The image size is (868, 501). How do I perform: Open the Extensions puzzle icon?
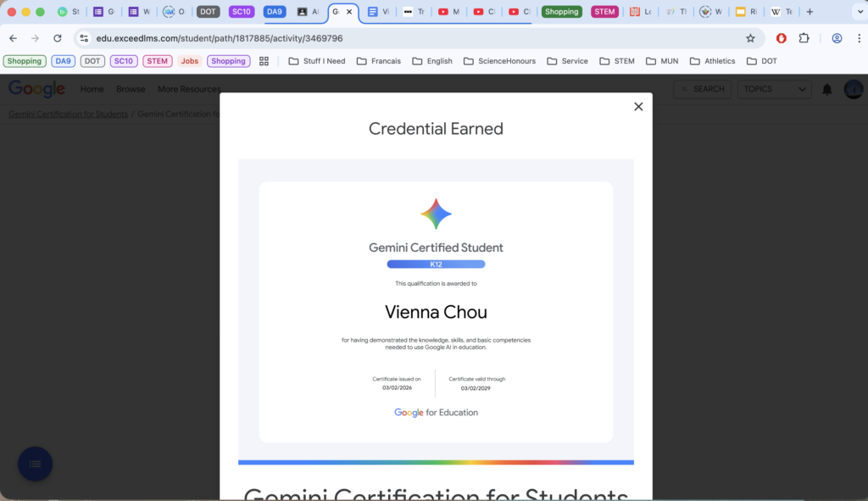804,38
